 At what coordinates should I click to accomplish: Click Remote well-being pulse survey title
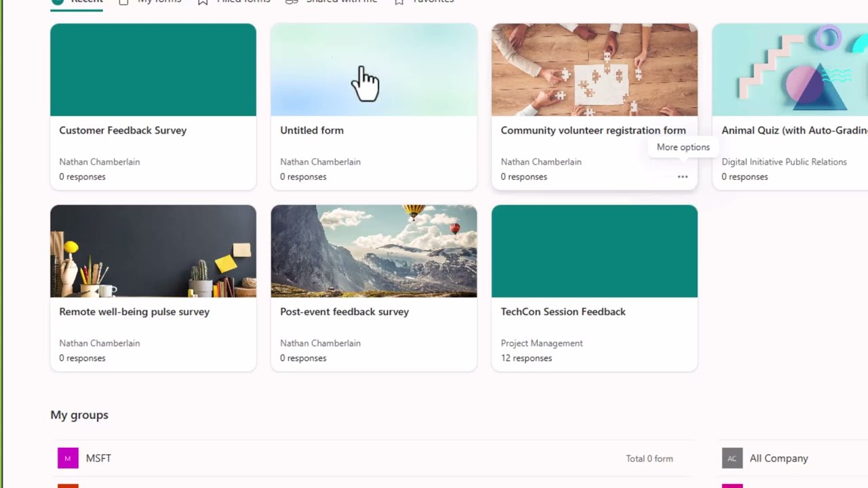tap(134, 312)
